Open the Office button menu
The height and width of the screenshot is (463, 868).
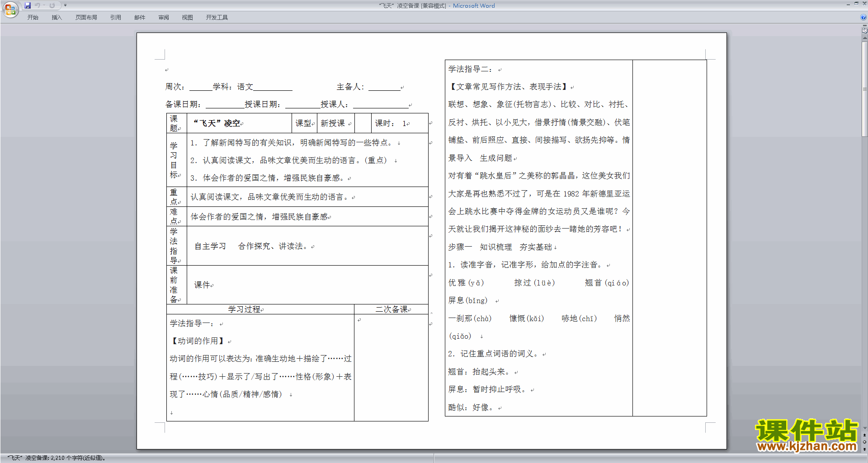pos(10,9)
